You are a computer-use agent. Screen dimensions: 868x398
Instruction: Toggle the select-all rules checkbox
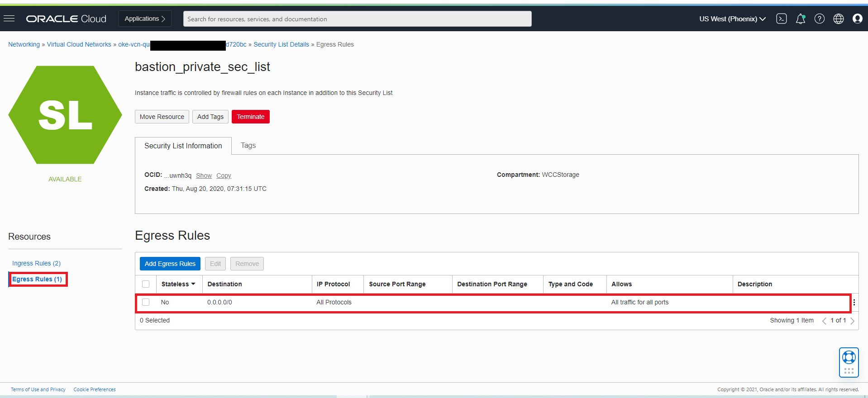click(146, 284)
